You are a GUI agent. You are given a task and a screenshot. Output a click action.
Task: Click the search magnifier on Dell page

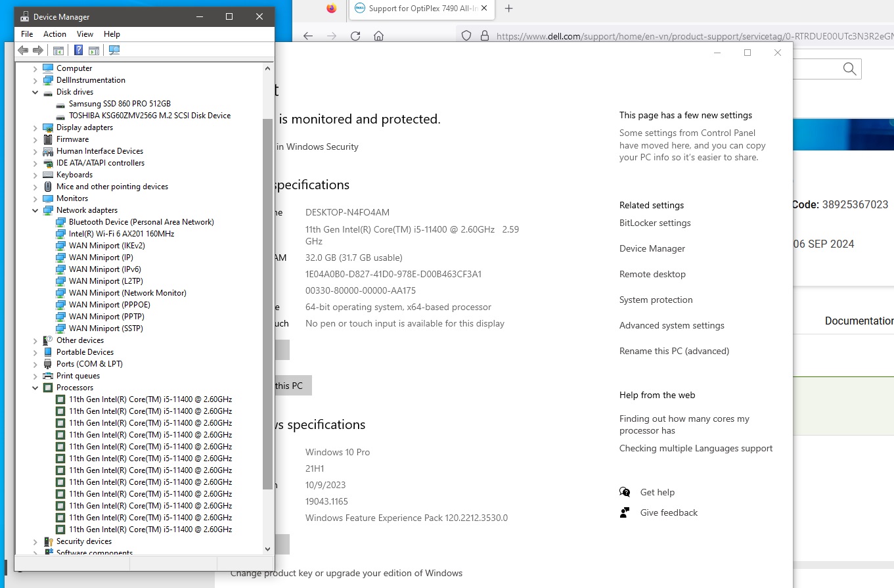849,69
